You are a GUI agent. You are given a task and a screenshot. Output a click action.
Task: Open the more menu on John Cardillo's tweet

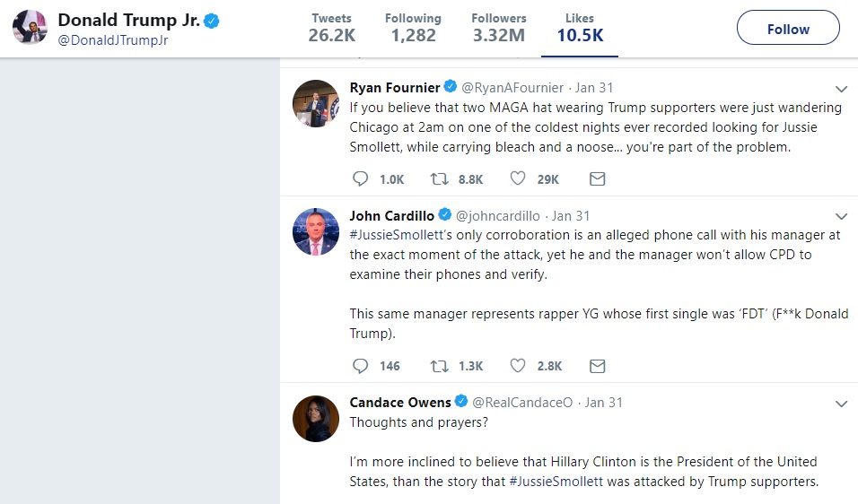[841, 216]
